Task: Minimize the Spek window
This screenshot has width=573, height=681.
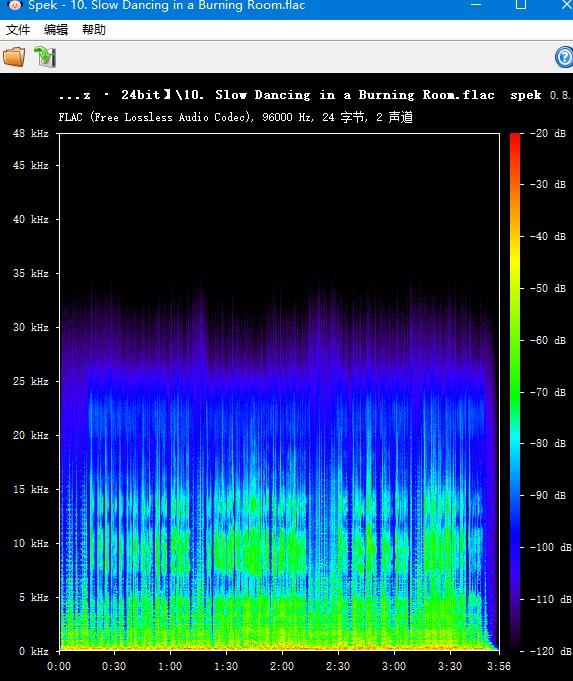Action: (476, 5)
